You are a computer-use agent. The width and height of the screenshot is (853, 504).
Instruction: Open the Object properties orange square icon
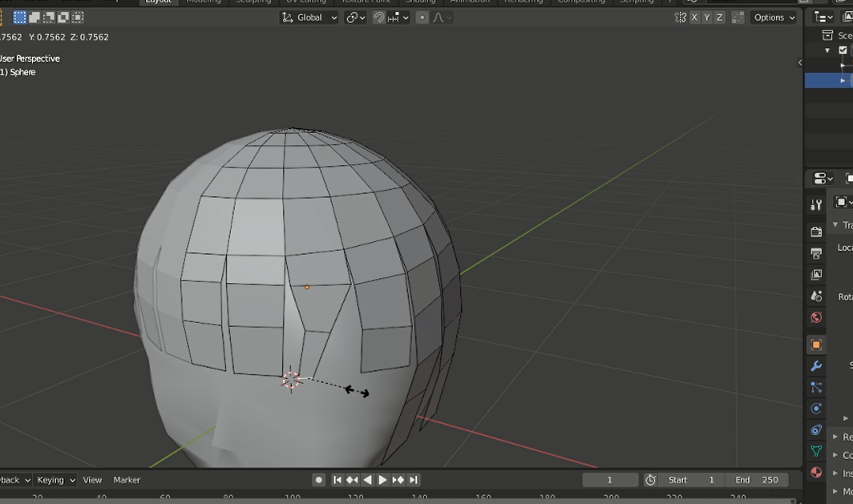click(816, 345)
